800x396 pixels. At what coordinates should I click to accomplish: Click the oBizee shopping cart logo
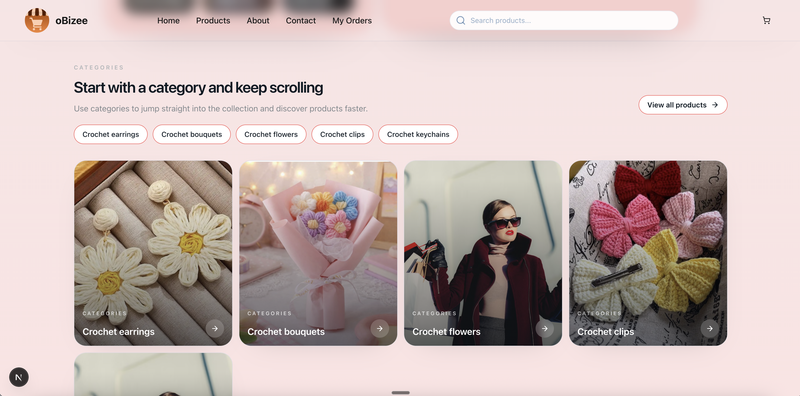[37, 20]
